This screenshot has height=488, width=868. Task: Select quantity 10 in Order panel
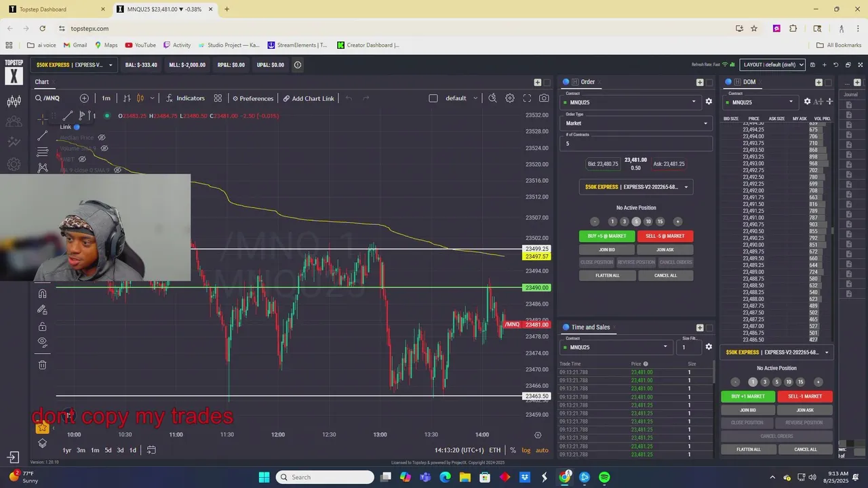(x=648, y=222)
